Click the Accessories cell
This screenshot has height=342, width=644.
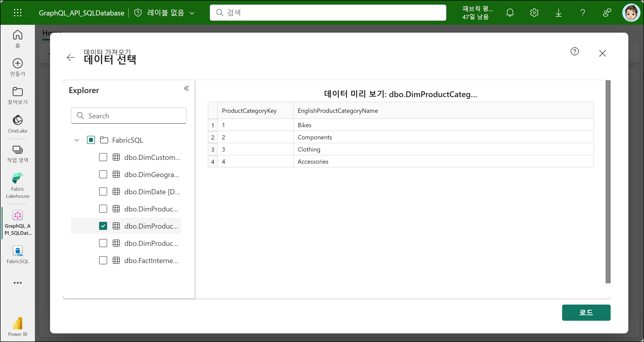(x=443, y=161)
